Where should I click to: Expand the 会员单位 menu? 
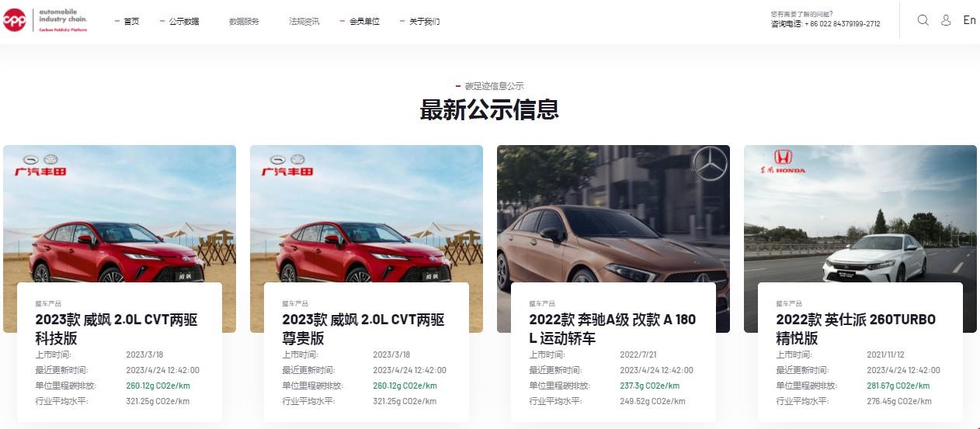364,21
